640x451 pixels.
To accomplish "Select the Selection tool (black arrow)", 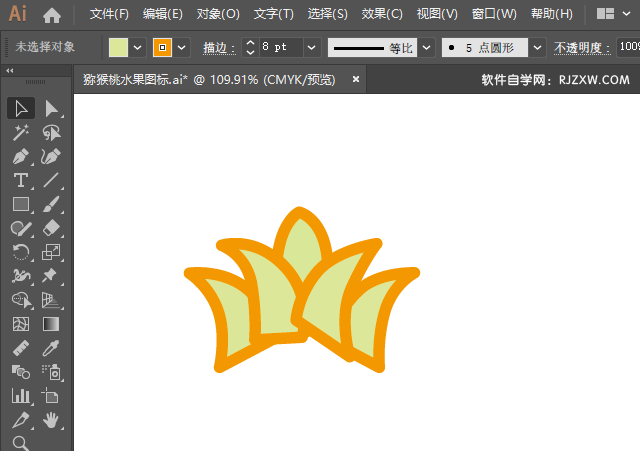I will coord(21,109).
